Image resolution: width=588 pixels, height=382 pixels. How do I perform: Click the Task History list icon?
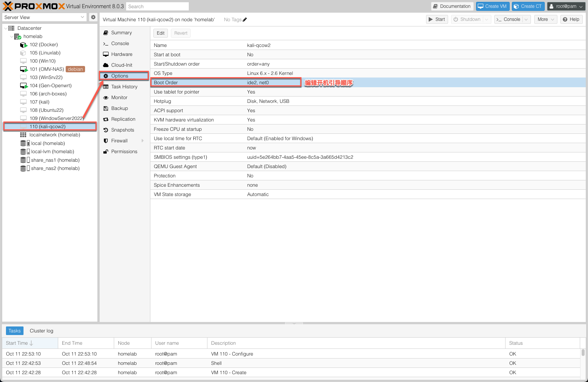click(x=106, y=87)
